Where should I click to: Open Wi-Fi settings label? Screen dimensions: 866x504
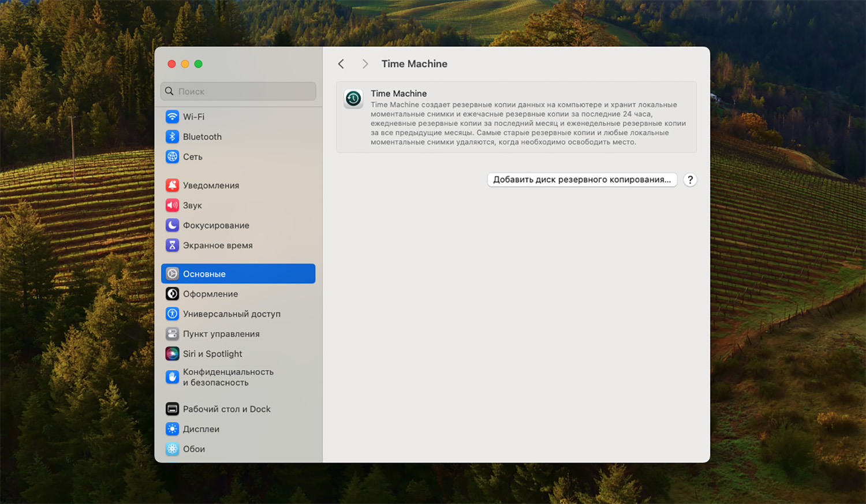193,117
